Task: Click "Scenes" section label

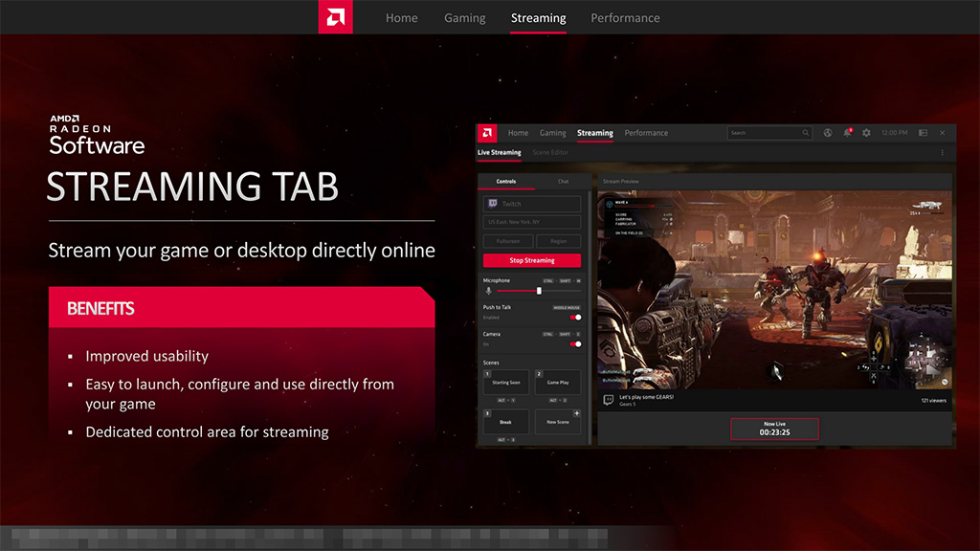Action: tap(491, 363)
